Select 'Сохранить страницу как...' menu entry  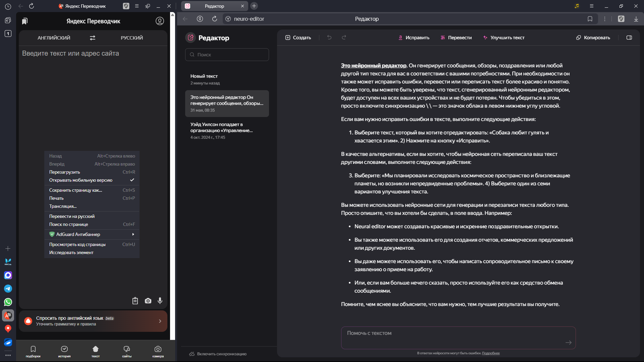pos(92,190)
